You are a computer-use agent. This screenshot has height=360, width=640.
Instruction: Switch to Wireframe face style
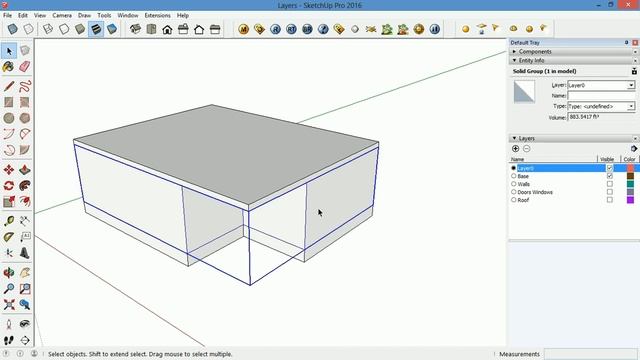pyautogui.click(x=48, y=29)
